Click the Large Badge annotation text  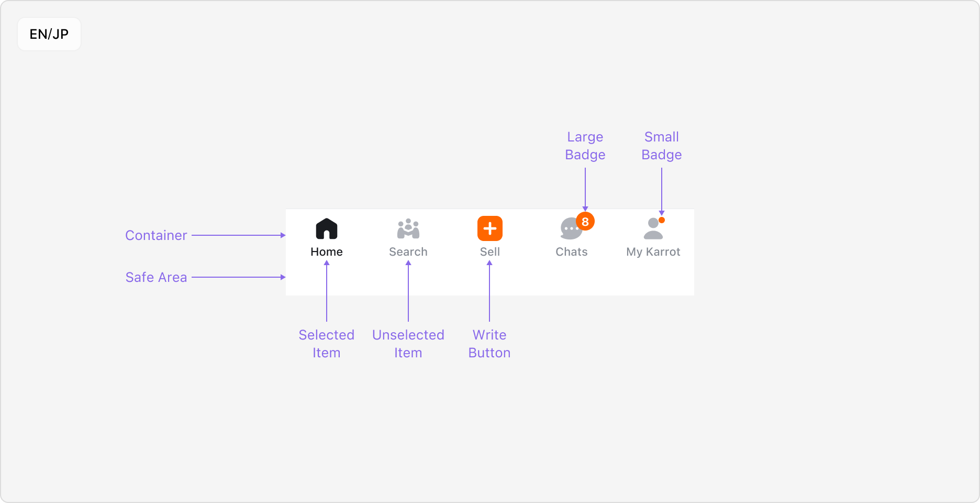coord(585,146)
